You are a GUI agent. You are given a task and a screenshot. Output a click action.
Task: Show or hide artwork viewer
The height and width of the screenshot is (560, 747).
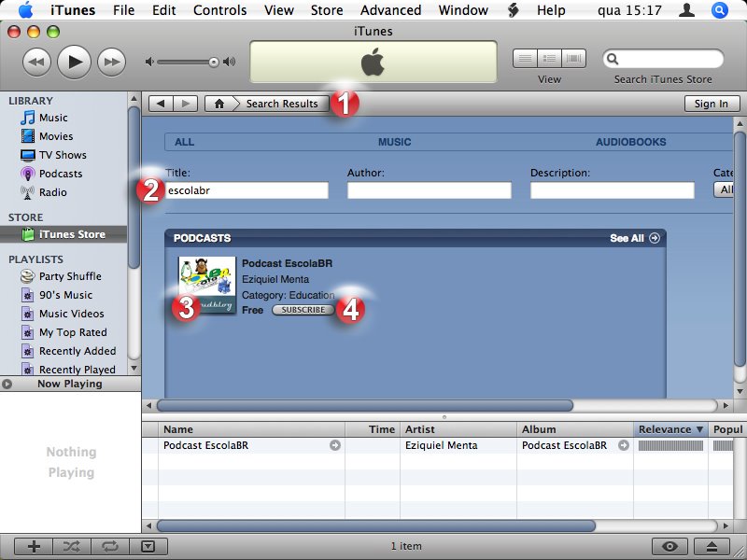pyautogui.click(x=148, y=546)
